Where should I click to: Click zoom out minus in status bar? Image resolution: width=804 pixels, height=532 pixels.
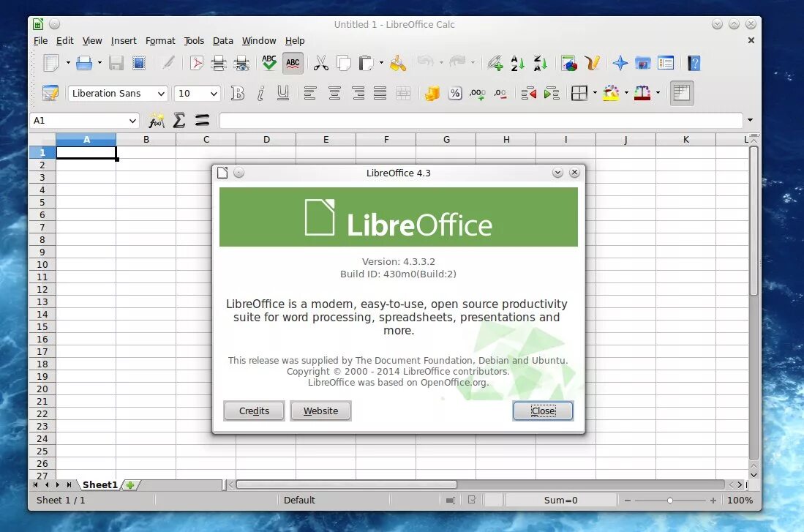(x=627, y=501)
